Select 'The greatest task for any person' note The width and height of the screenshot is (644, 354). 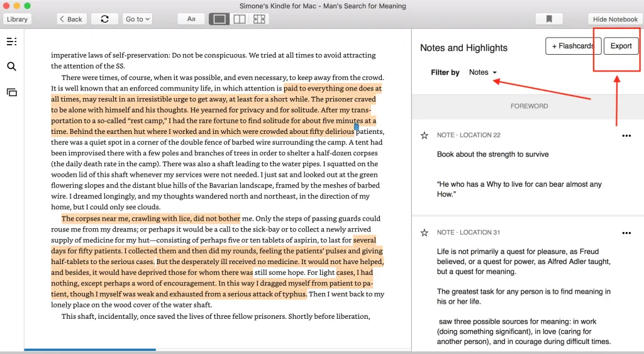click(524, 297)
